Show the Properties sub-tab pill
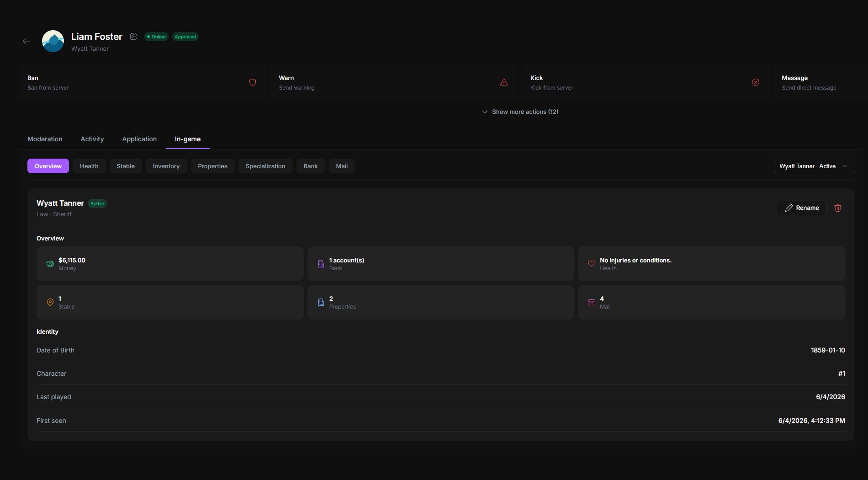 click(212, 166)
